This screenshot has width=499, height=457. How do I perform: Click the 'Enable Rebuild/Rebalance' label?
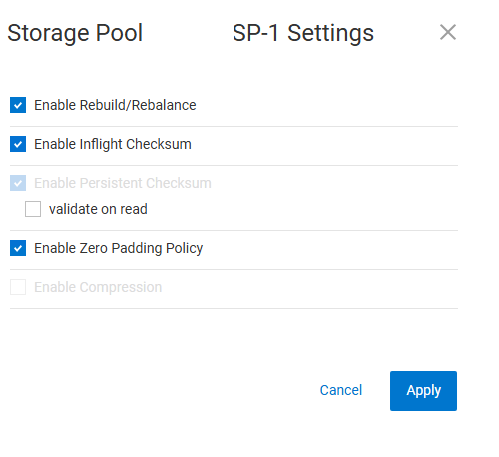115,105
